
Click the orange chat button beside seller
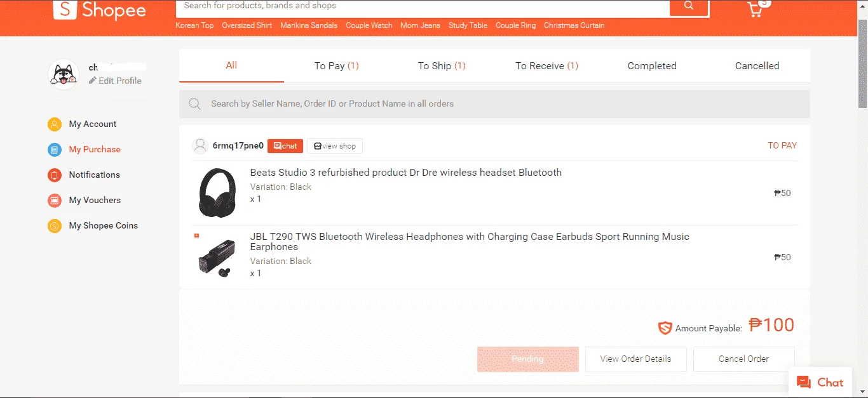[x=285, y=146]
